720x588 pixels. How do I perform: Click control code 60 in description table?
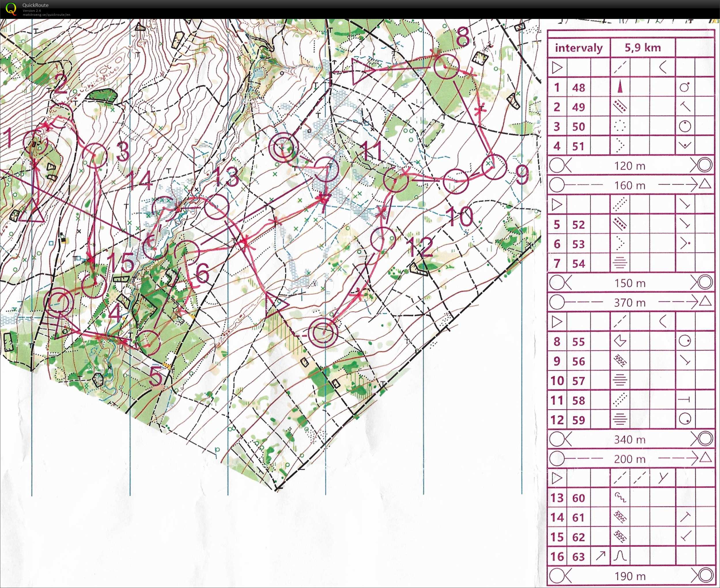[x=579, y=498]
